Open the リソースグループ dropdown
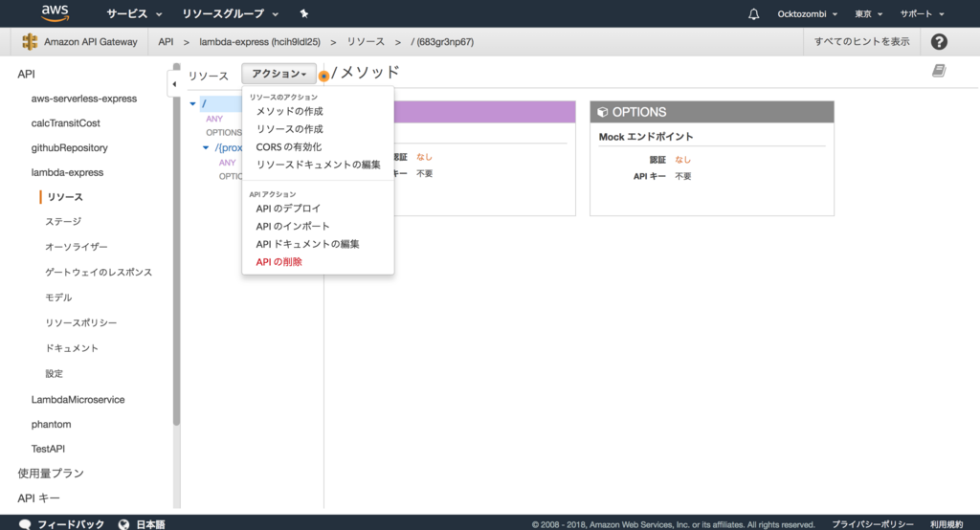This screenshot has height=530, width=980. tap(230, 13)
